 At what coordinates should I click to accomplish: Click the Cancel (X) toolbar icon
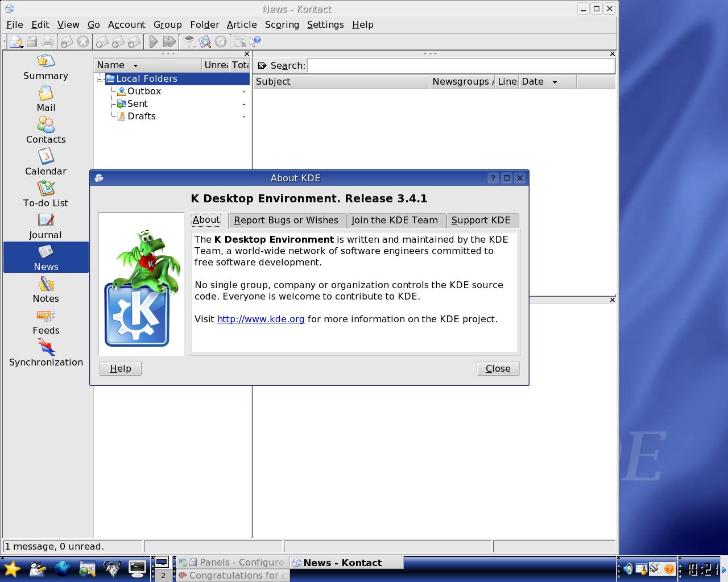(x=83, y=41)
